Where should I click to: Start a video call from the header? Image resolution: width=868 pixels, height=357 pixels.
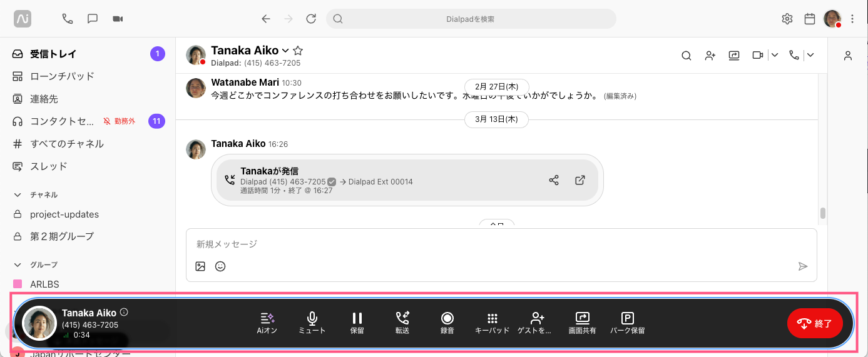(x=758, y=55)
